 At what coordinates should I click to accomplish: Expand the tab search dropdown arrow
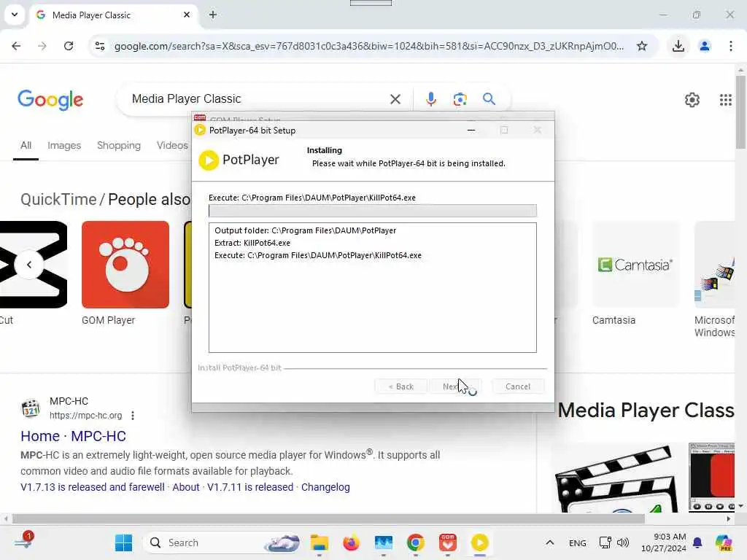[x=15, y=15]
